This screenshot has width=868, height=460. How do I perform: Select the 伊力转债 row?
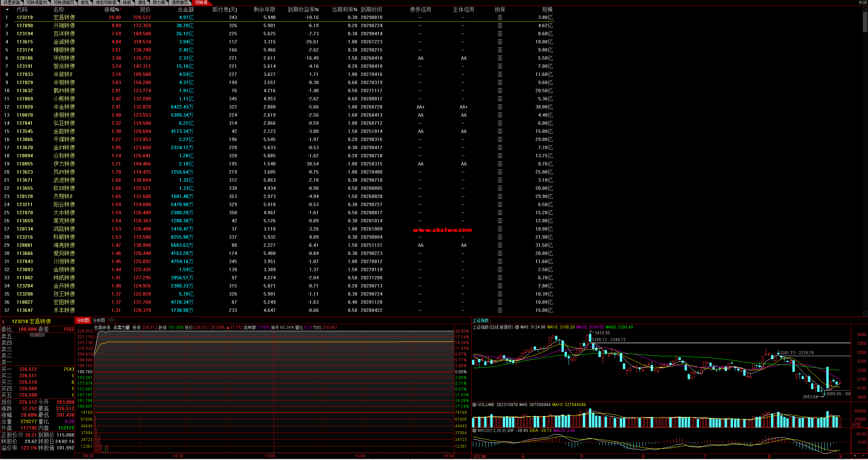click(278, 164)
